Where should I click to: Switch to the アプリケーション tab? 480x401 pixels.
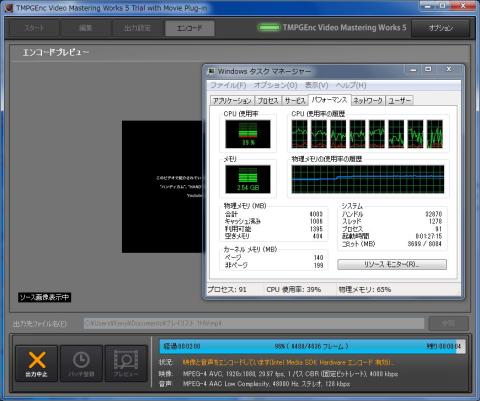pyautogui.click(x=232, y=101)
